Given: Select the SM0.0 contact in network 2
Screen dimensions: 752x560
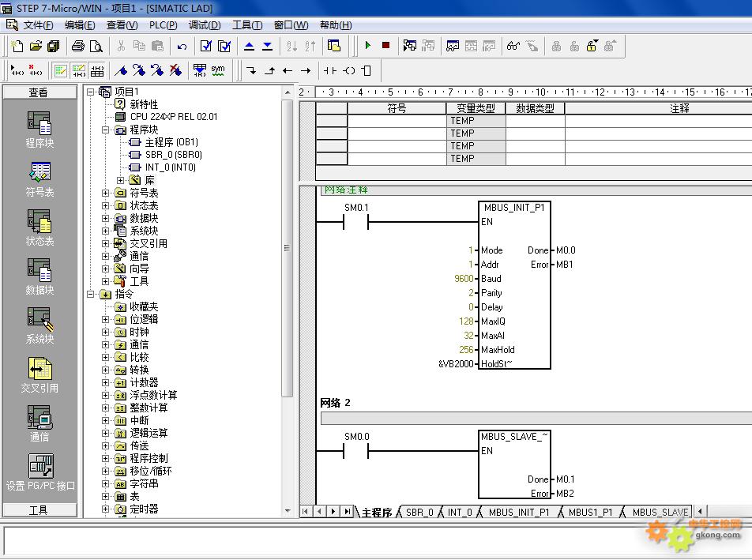Looking at the screenshot, I should [355, 451].
